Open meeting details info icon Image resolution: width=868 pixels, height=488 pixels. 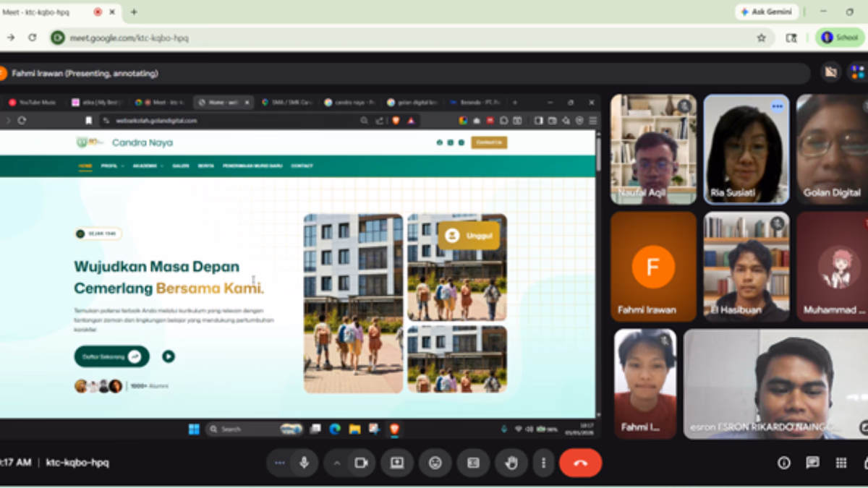tap(784, 463)
